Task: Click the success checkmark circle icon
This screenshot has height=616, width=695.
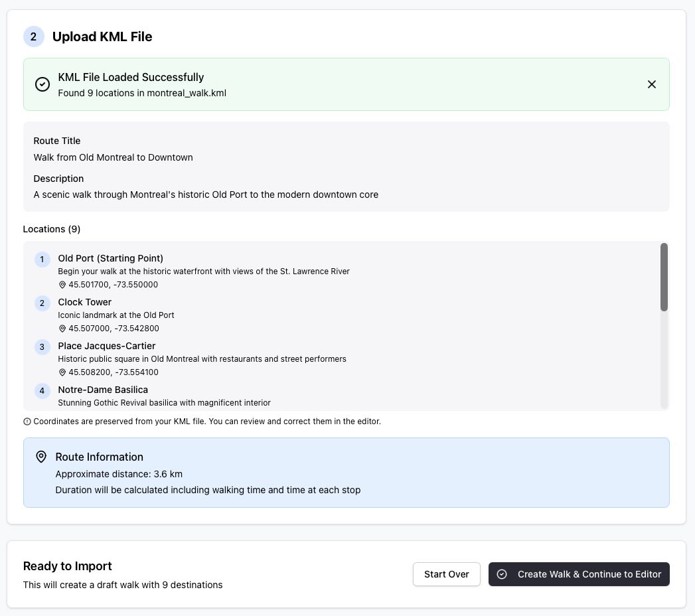Action: (x=42, y=84)
